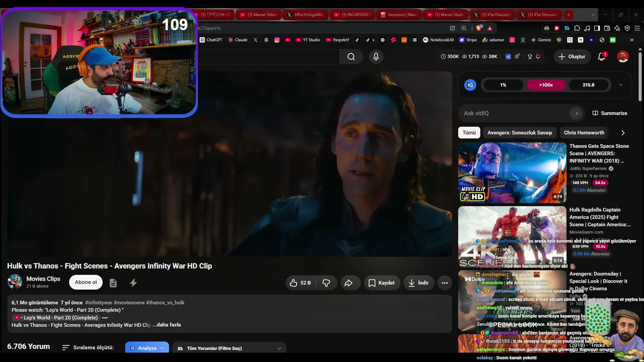
Task: Switch to the HPvcYvLbgAAV X tab
Action: pos(305,15)
